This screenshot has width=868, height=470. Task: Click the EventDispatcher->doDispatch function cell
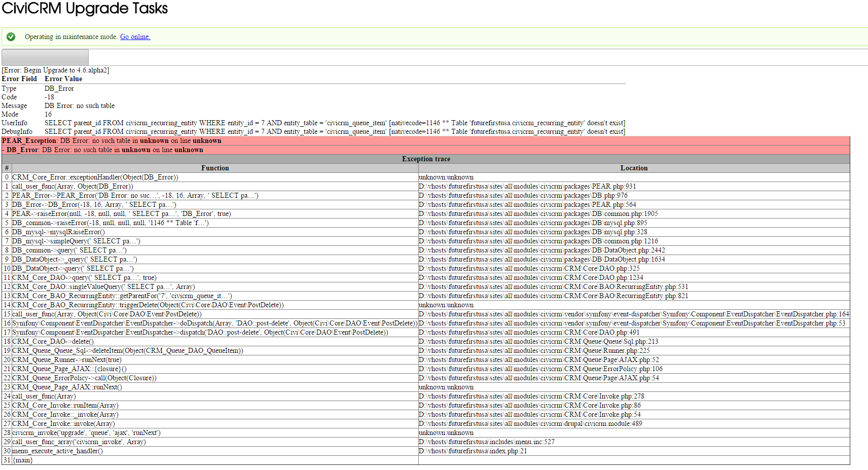pyautogui.click(x=215, y=323)
